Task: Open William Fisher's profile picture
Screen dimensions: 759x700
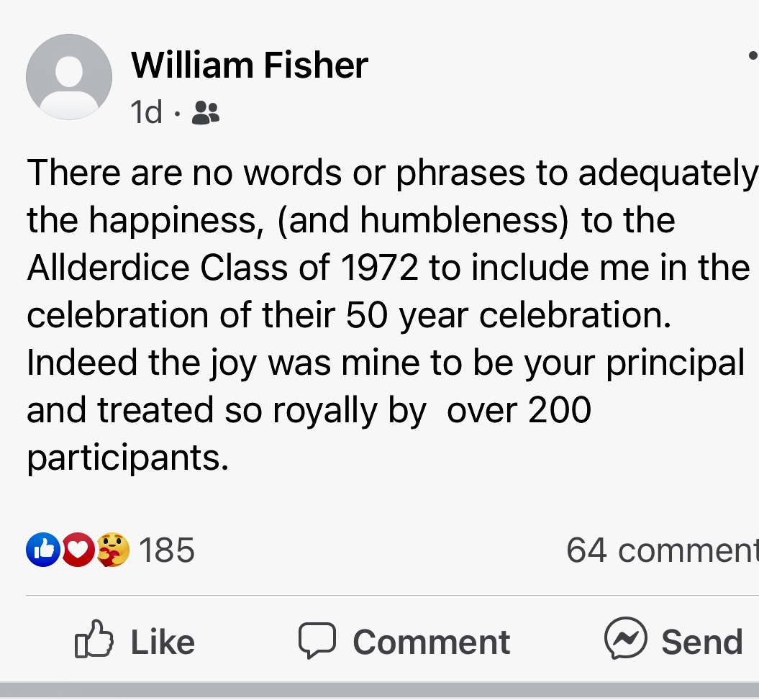Action: pos(69,77)
